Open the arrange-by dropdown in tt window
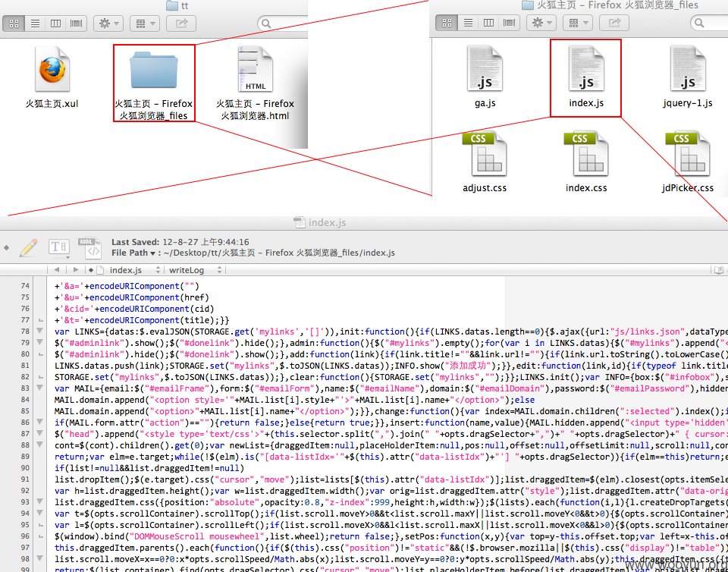Screen dimensions: 728x572 [x=144, y=23]
